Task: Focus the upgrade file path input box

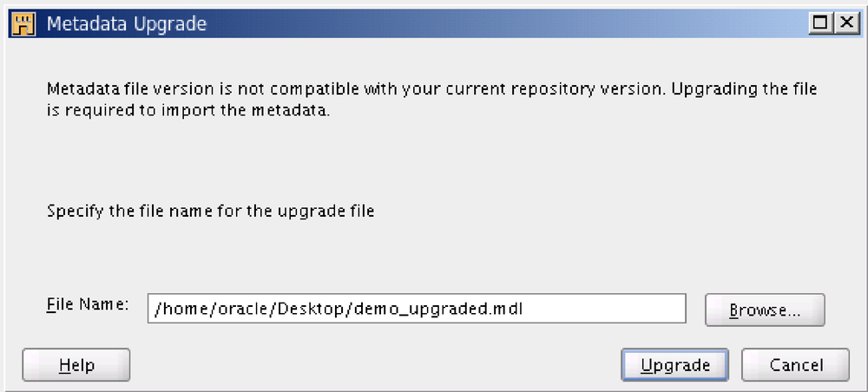Action: click(x=417, y=309)
